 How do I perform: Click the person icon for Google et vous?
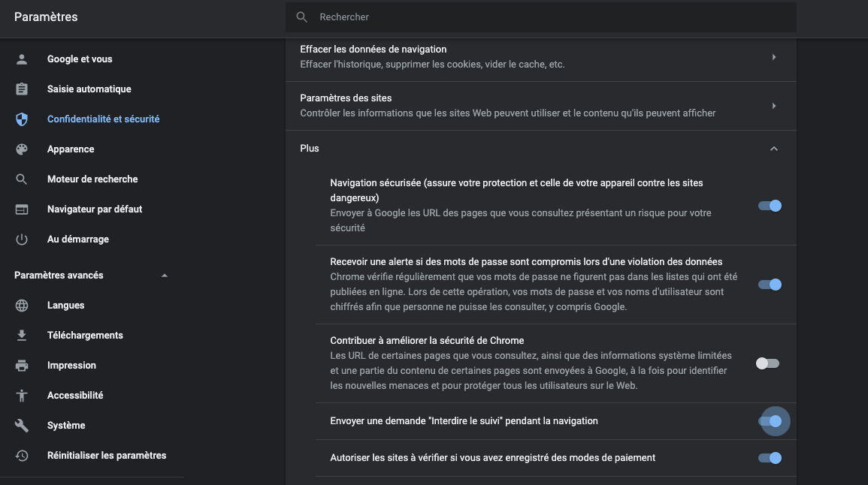22,59
